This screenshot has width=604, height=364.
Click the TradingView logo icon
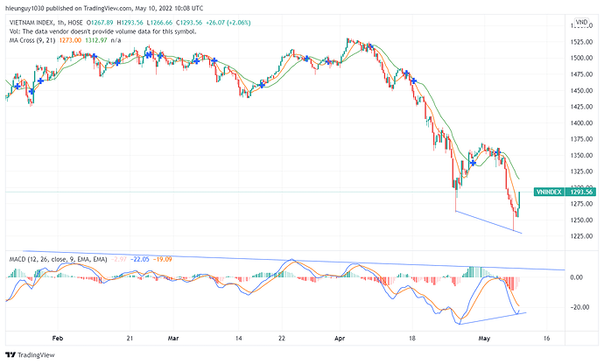coord(11,354)
